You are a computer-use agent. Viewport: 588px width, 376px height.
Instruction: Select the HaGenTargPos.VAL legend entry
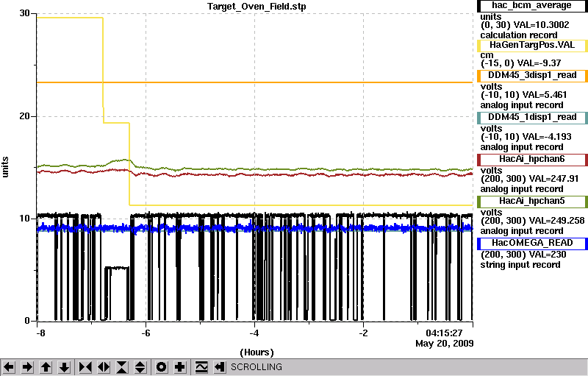tap(531, 46)
